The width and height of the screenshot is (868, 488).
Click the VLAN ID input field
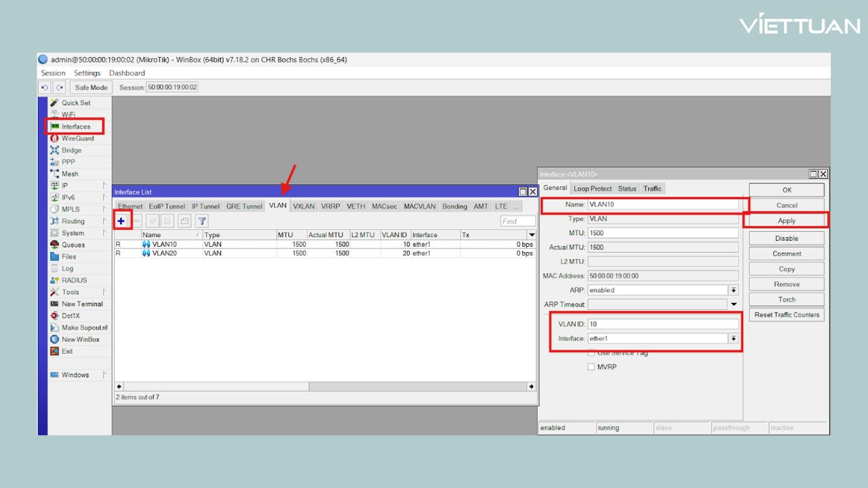[662, 324]
